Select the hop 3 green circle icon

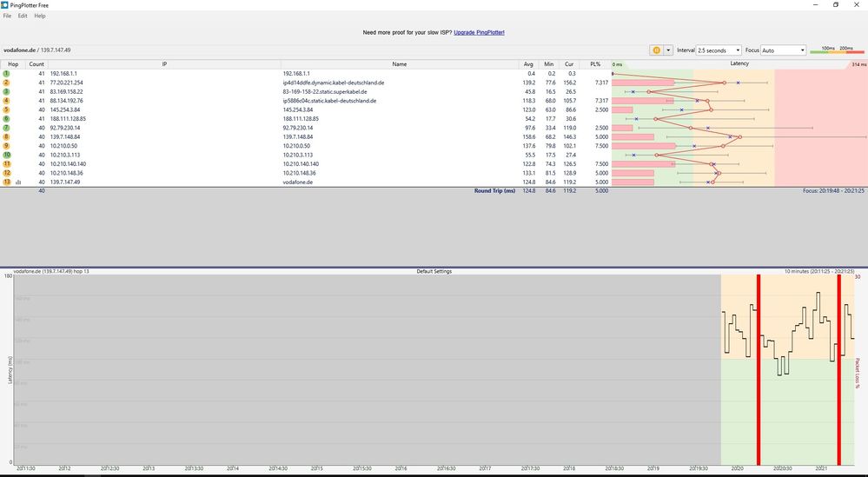pos(7,91)
